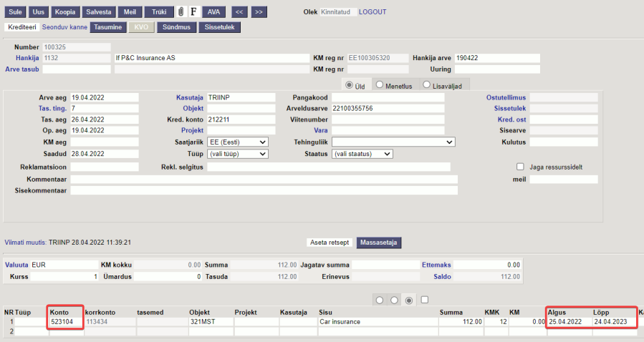644x342 pixels.
Task: Tick the checkbox beside the row-view radios
Action: [425, 300]
